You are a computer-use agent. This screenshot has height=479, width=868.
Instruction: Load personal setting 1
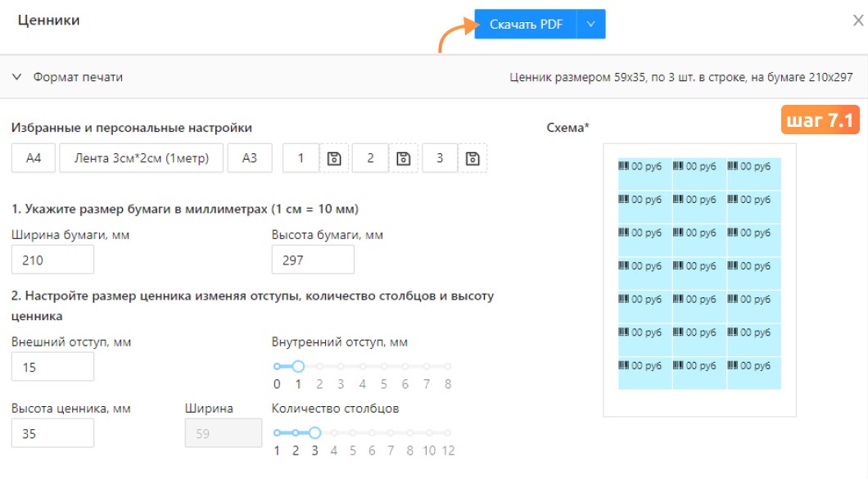pos(301,158)
